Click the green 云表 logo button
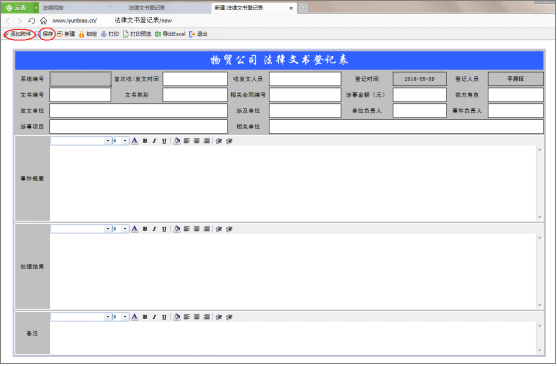 tap(18, 7)
